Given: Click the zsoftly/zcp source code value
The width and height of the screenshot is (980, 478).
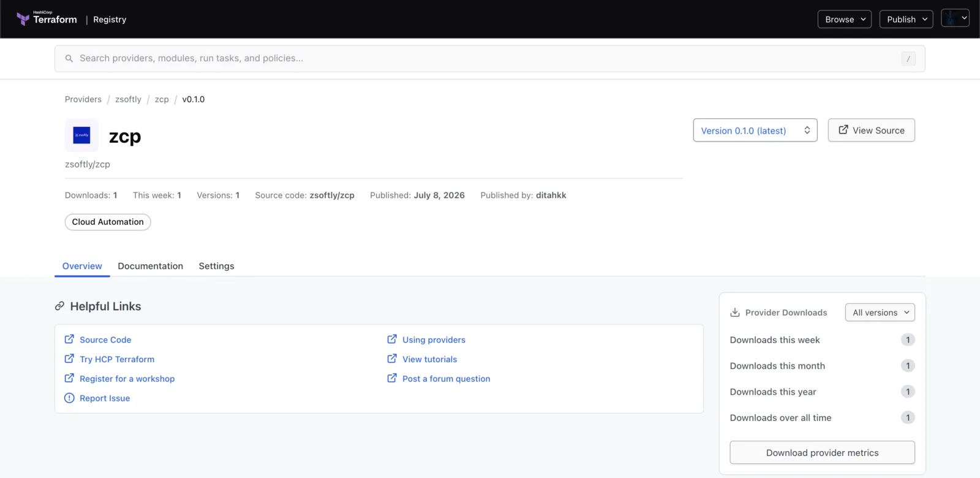Looking at the screenshot, I should (332, 195).
